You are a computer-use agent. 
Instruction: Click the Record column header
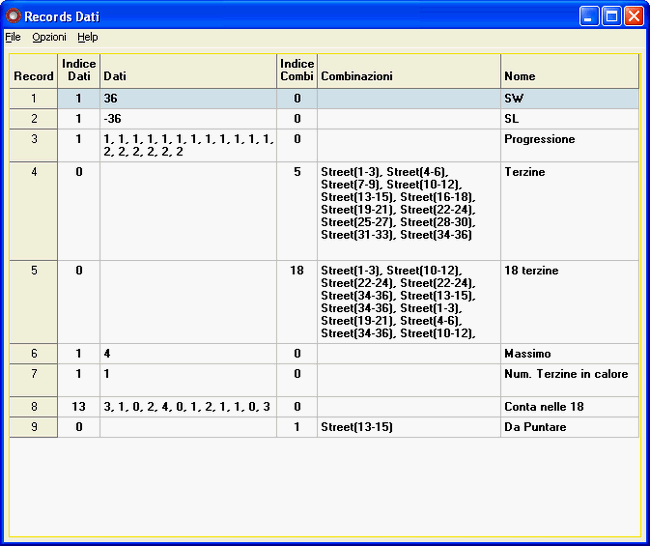(x=33, y=76)
